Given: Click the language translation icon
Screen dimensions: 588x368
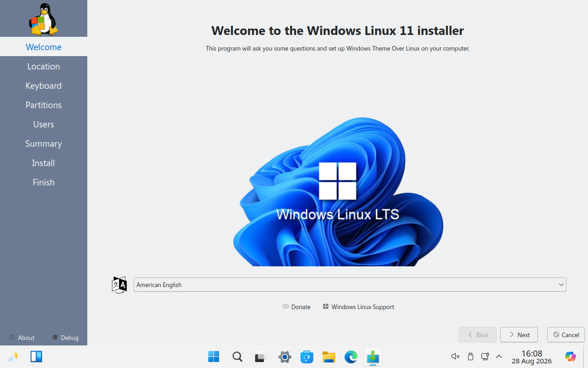Looking at the screenshot, I should tap(119, 285).
